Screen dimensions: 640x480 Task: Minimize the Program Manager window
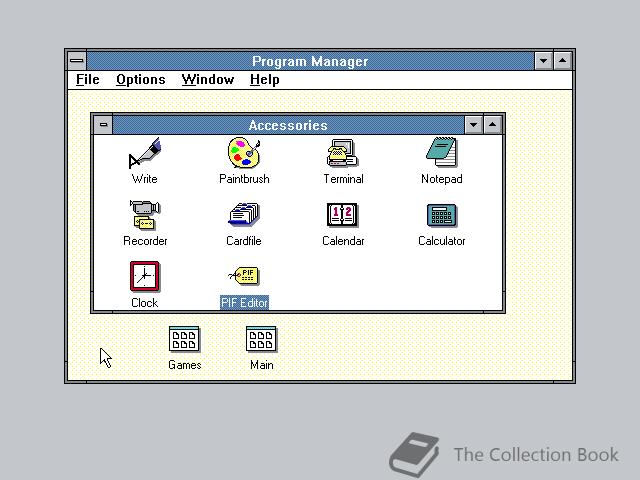(x=543, y=61)
